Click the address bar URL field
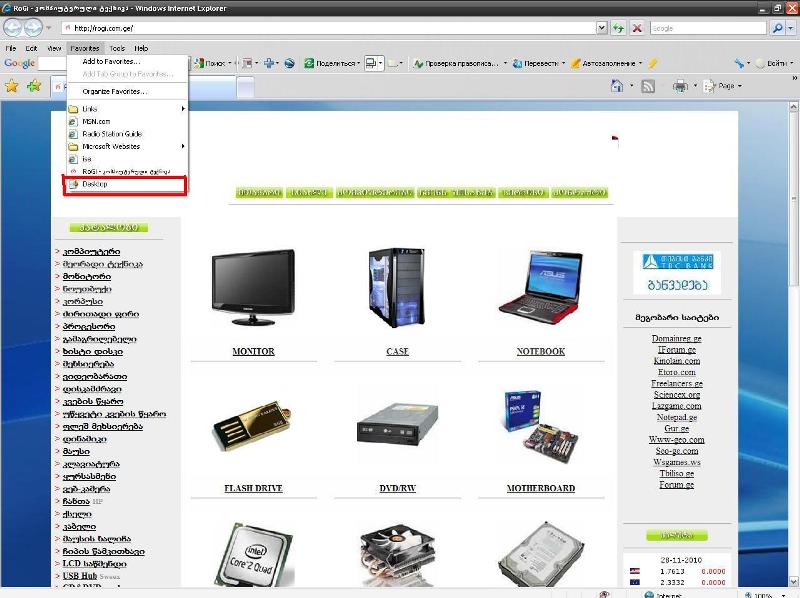 coord(329,28)
